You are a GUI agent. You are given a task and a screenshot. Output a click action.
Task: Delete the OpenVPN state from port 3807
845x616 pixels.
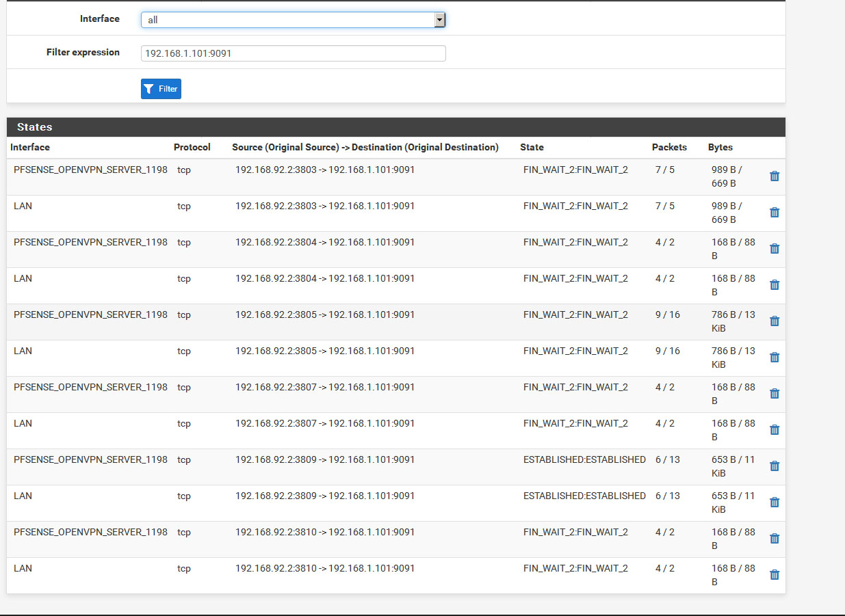tap(774, 394)
